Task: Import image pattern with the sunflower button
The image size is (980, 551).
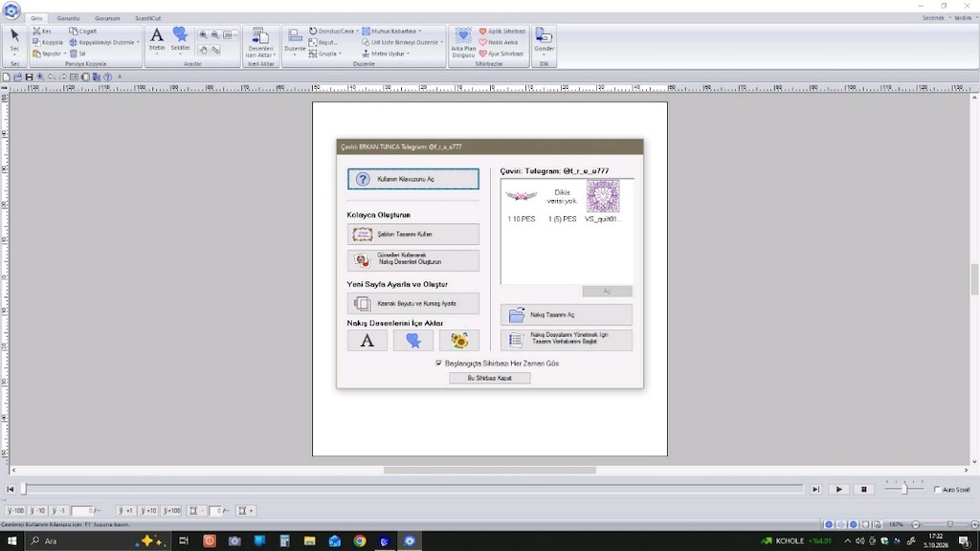Action: point(459,341)
